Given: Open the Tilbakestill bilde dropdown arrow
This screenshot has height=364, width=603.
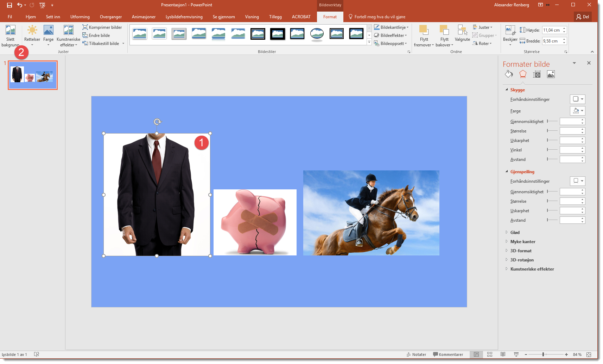Looking at the screenshot, I should (x=123, y=44).
